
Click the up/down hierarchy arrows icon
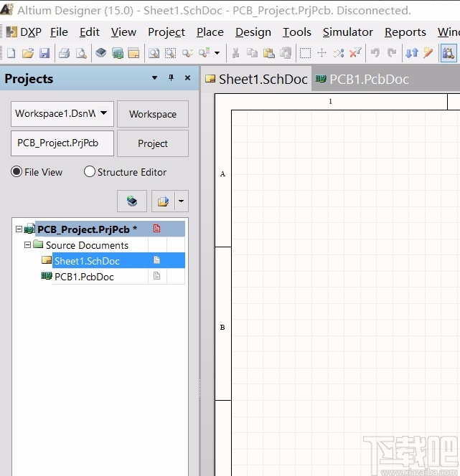pos(412,53)
